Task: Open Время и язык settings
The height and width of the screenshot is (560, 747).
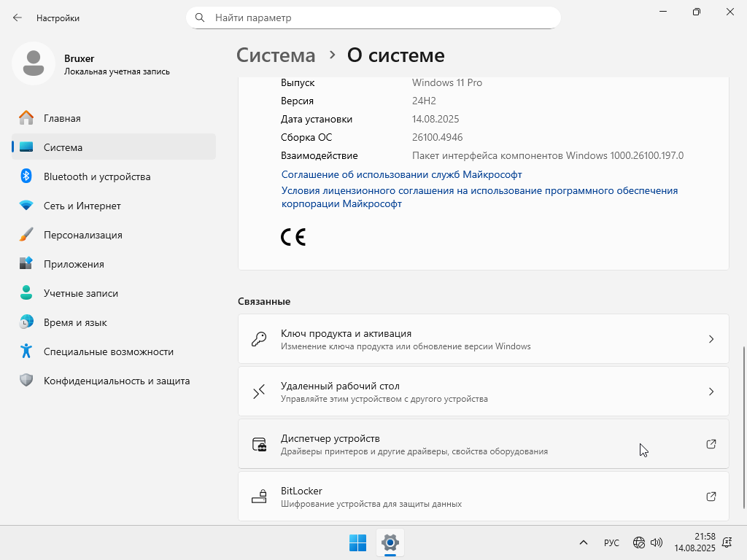Action: click(114, 322)
